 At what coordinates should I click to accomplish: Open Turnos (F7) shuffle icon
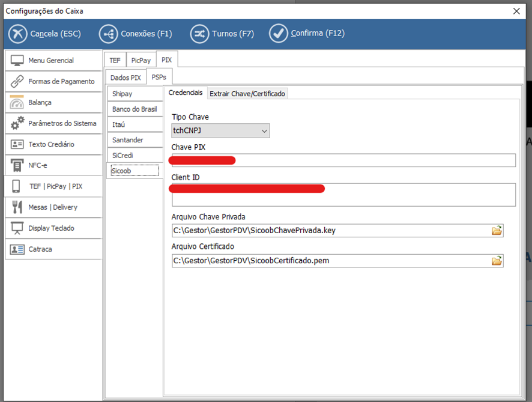point(200,34)
